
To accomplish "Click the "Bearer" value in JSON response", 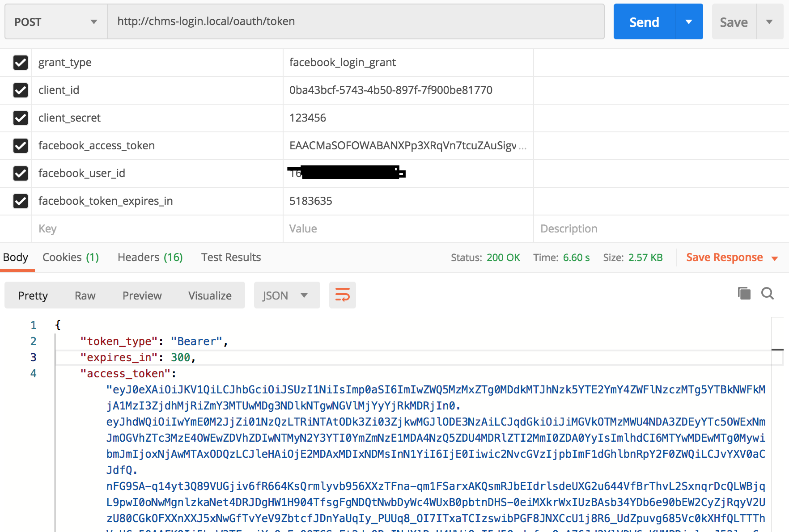I will pos(196,341).
